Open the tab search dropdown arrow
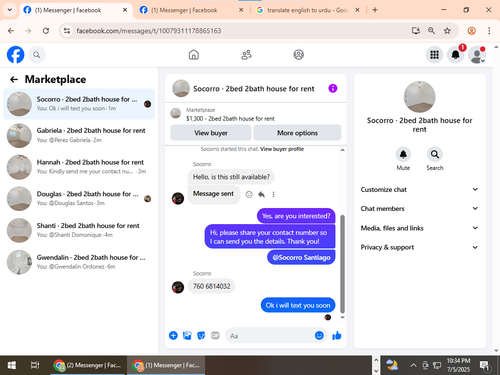Viewport: 500px width, 375px height. tap(10, 10)
